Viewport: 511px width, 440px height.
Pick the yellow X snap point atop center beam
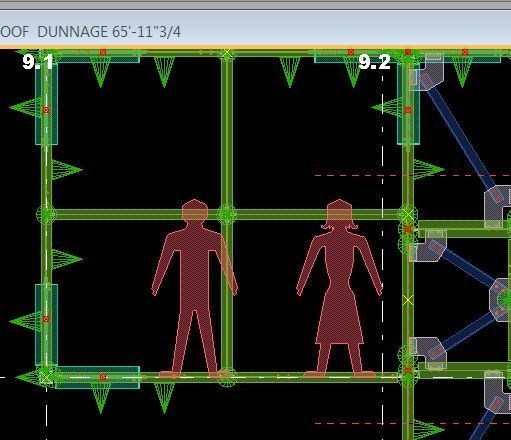tap(227, 53)
